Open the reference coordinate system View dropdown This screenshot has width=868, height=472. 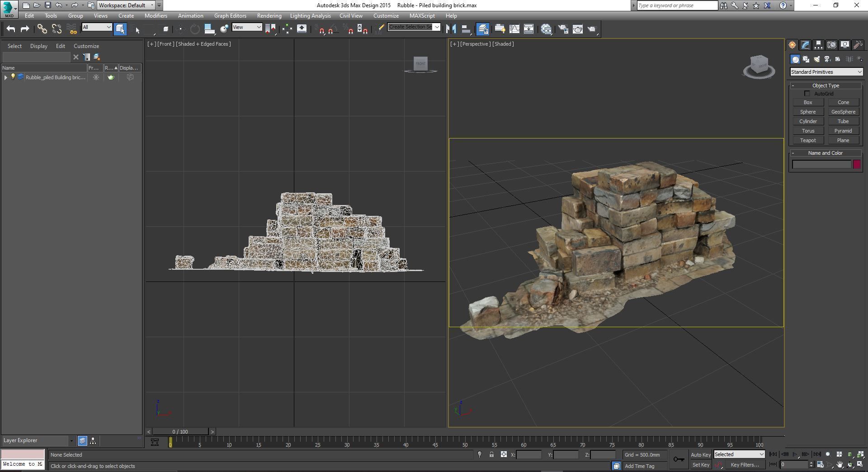pos(247,27)
